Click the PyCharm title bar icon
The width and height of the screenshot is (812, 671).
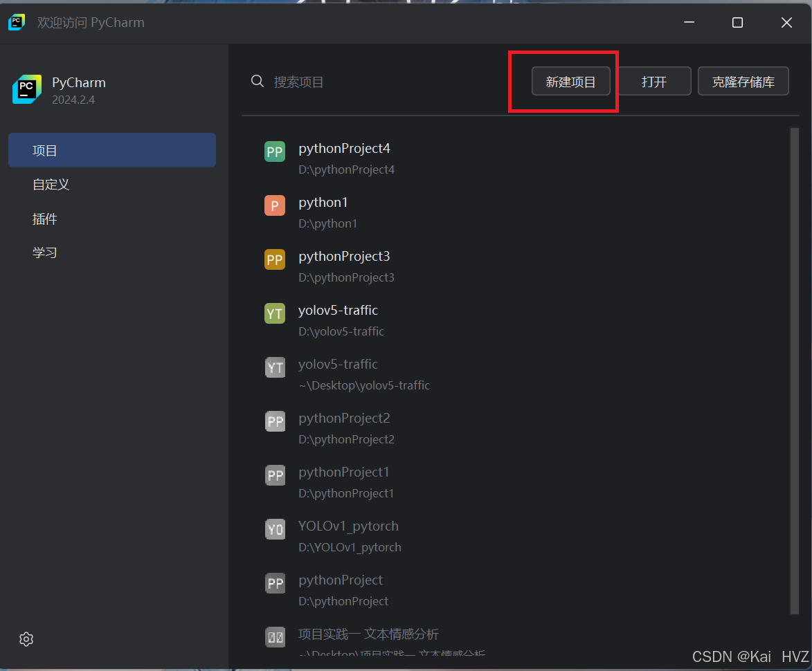(x=17, y=22)
